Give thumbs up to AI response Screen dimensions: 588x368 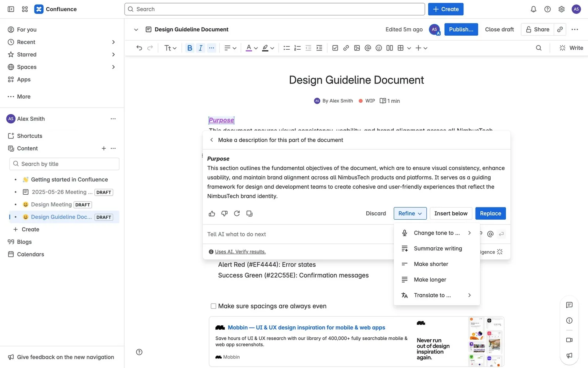(x=212, y=213)
